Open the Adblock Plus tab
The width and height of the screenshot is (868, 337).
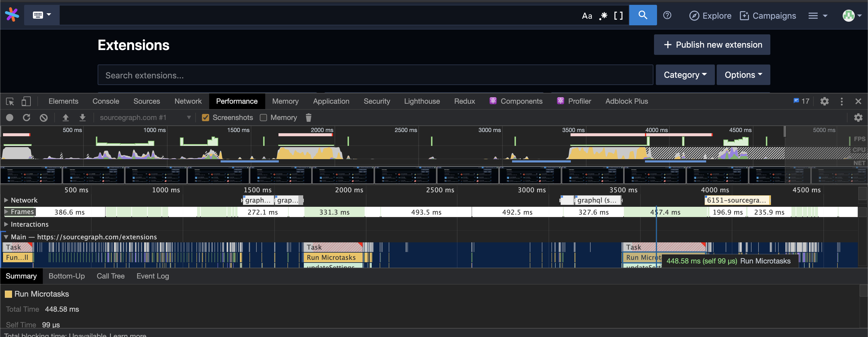click(626, 101)
